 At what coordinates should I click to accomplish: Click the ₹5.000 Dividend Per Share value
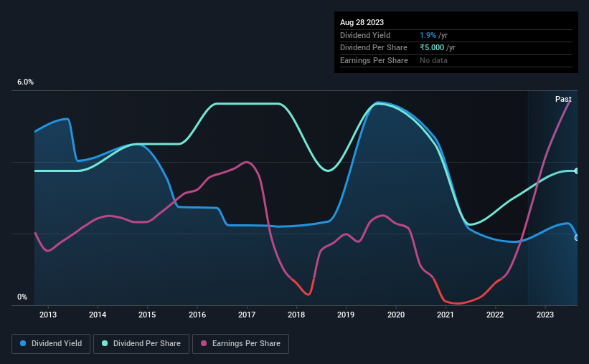tap(432, 48)
